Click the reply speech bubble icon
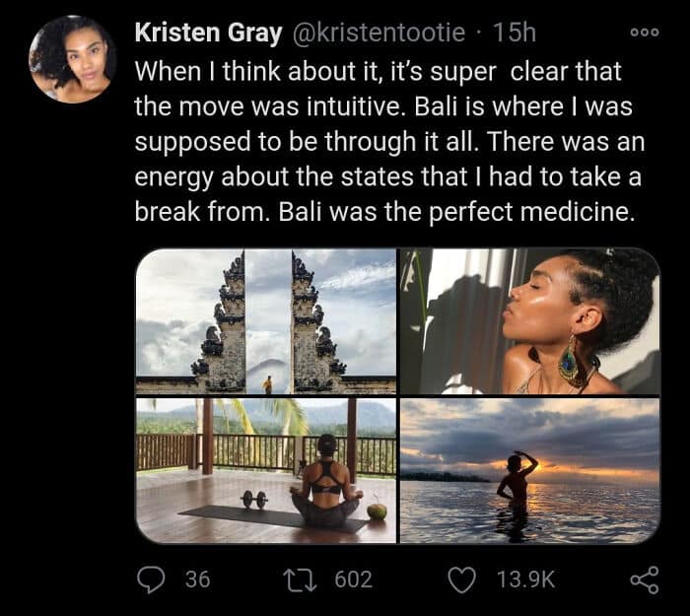Image resolution: width=690 pixels, height=616 pixels. coord(149,580)
